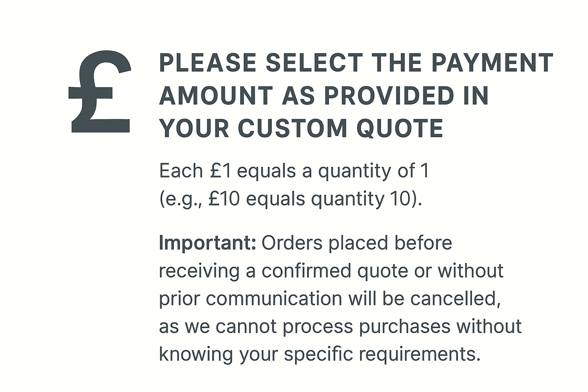Click the bold 'Important:' label
Screen dimensions: 588x392
coord(207,243)
